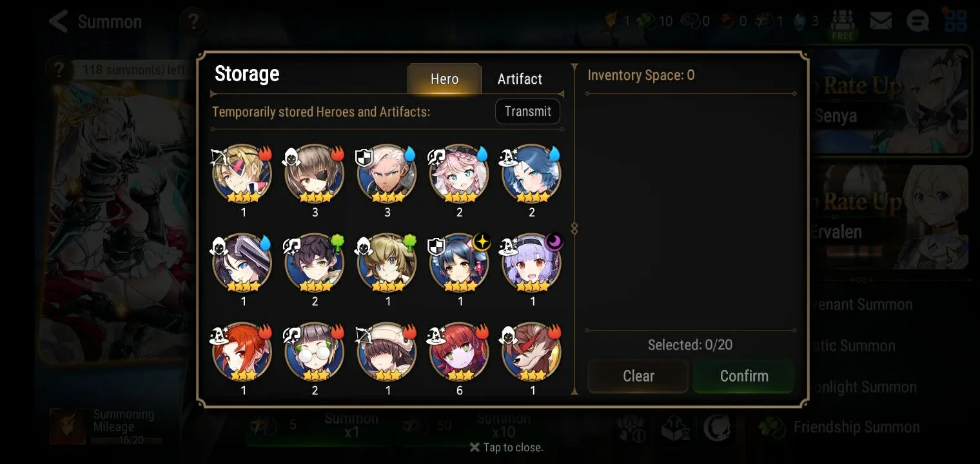Switch to the Hero tab
The width and height of the screenshot is (980, 464).
(444, 79)
